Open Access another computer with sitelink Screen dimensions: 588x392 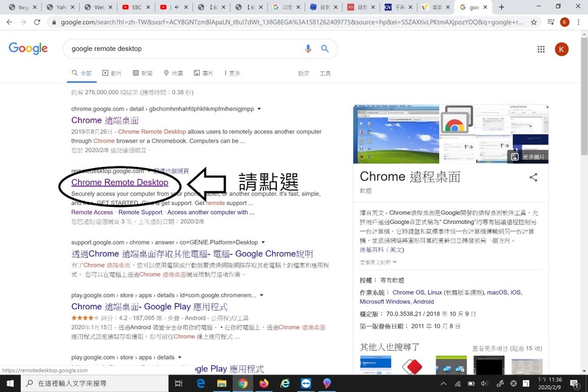211,212
